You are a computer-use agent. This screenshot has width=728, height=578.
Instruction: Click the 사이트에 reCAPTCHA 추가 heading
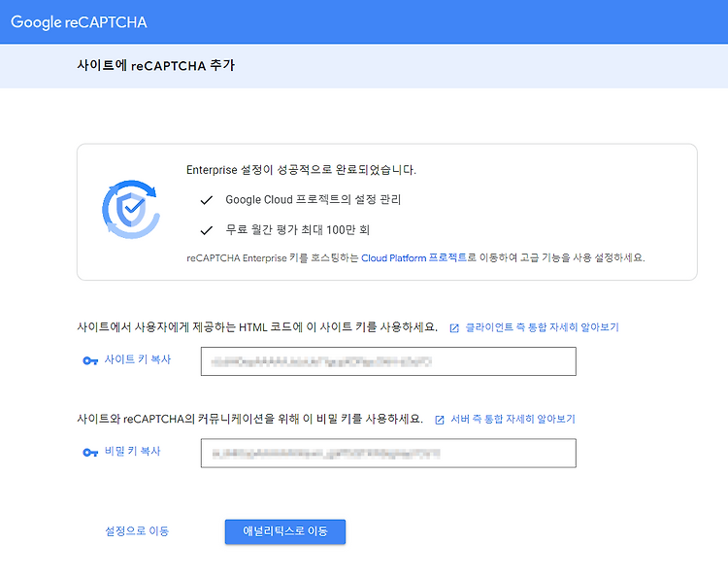156,65
